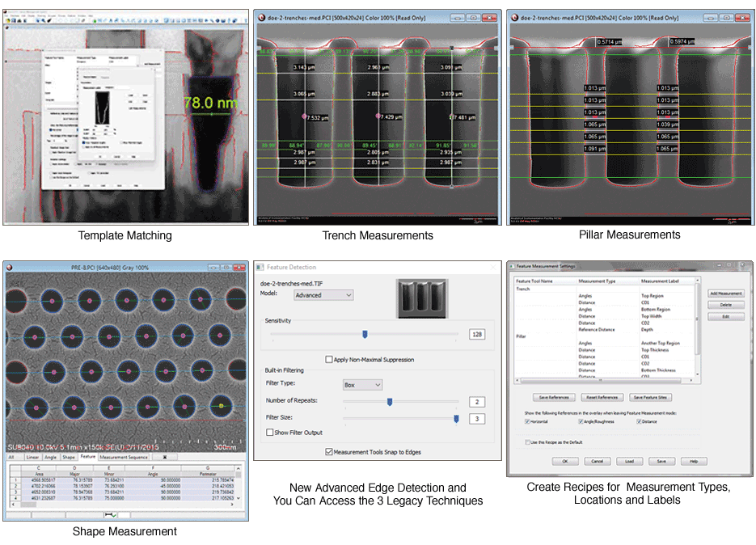Select results row 4 header
756x545 pixels.
click(15, 498)
